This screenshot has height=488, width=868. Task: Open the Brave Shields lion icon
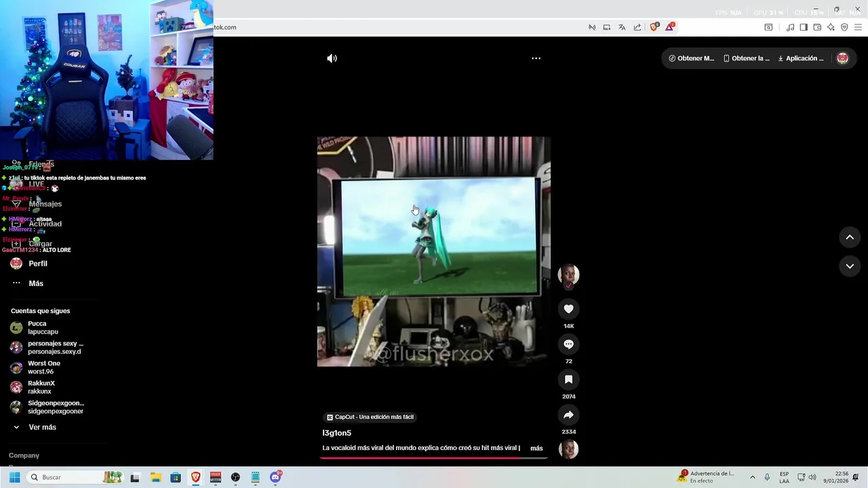[654, 27]
